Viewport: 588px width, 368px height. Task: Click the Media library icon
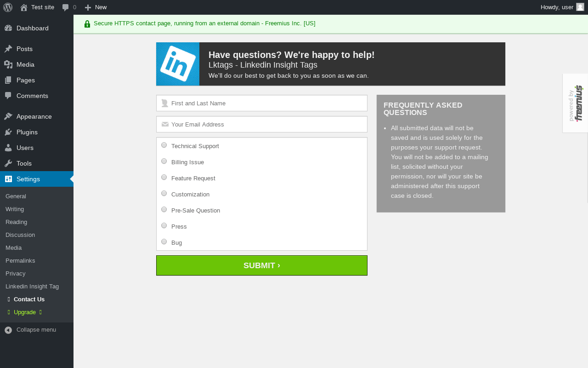pyautogui.click(x=8, y=64)
